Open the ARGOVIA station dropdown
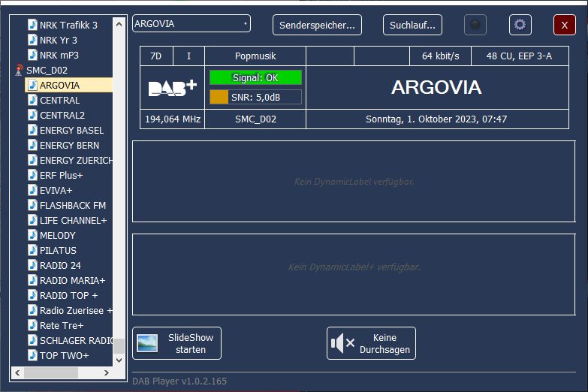The height and width of the screenshot is (392, 588). tap(191, 23)
